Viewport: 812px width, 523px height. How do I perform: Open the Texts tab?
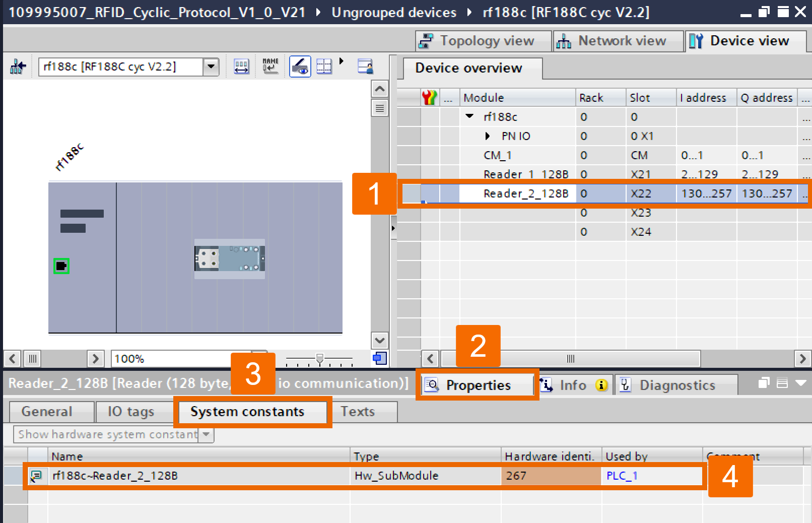[364, 412]
